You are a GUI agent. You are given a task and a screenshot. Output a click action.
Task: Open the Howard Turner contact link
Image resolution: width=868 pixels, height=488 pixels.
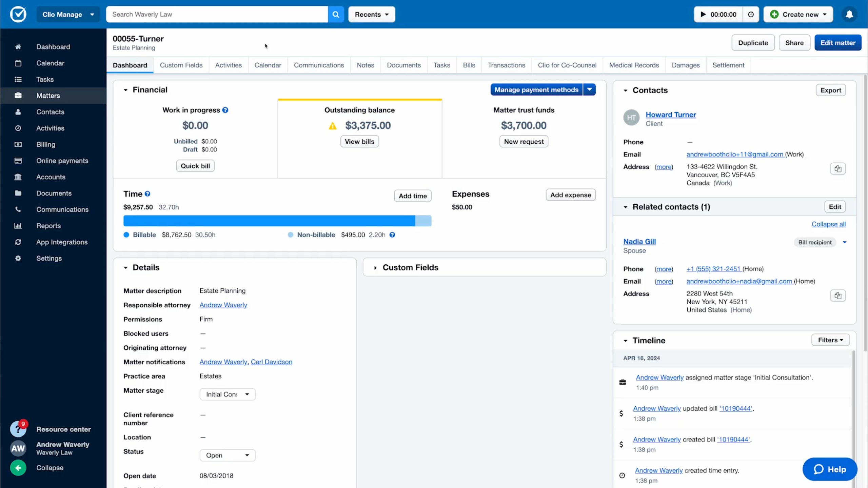(x=671, y=115)
